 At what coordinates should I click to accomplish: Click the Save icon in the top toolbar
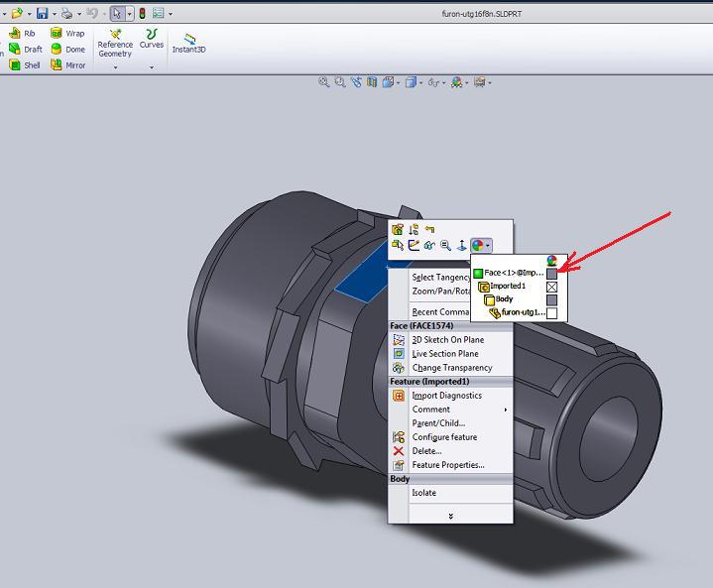coord(42,14)
